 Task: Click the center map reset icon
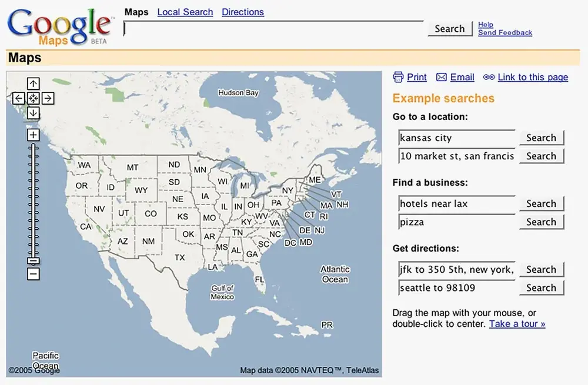coord(34,98)
